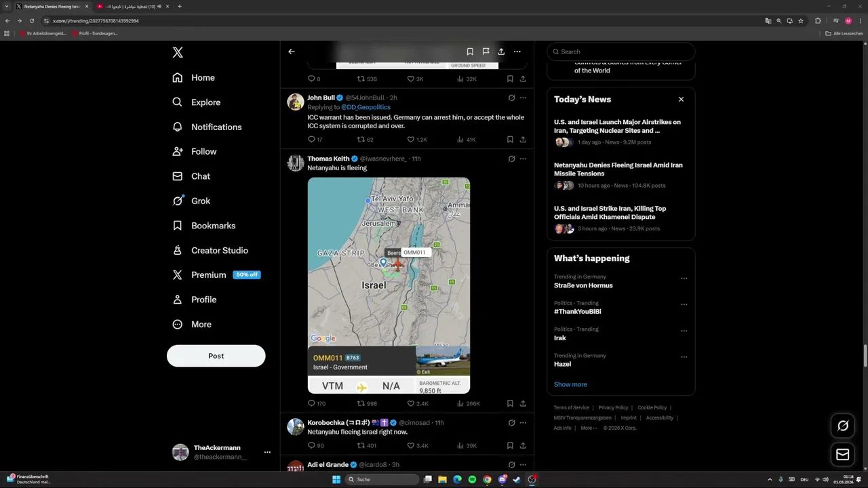The height and width of the screenshot is (488, 868).
Task: Open the @DD_Geopolitics mention link
Action: tap(366, 107)
